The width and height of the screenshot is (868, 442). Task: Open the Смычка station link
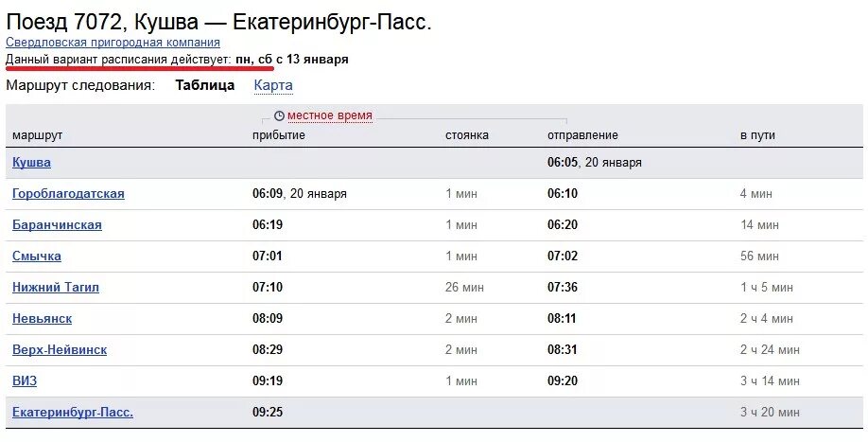[37, 256]
